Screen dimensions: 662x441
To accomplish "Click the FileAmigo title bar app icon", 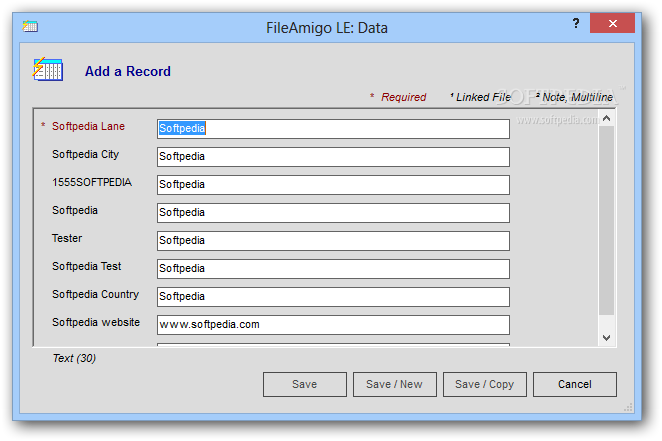I will pyautogui.click(x=30, y=27).
